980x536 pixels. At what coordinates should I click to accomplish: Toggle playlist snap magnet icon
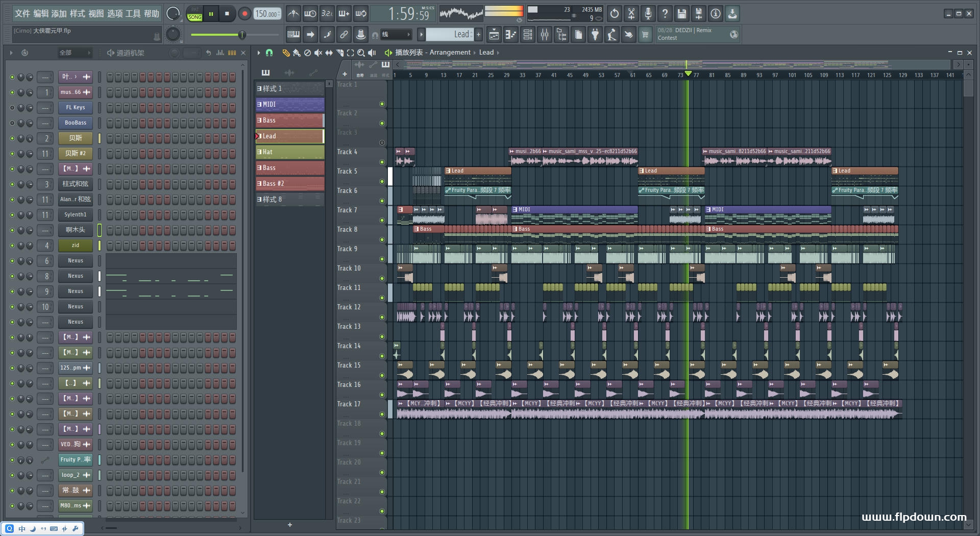pyautogui.click(x=269, y=53)
